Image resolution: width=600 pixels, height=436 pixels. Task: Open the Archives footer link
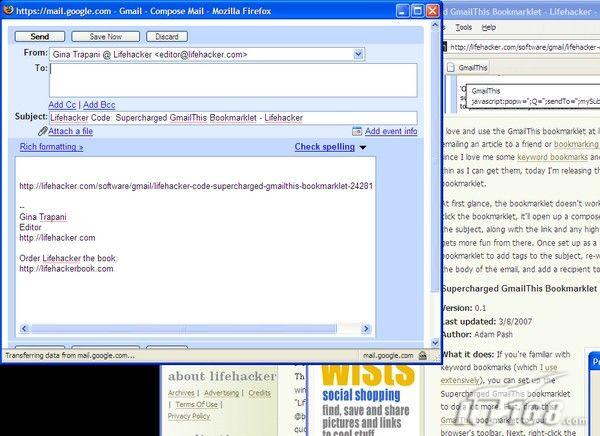(x=181, y=393)
